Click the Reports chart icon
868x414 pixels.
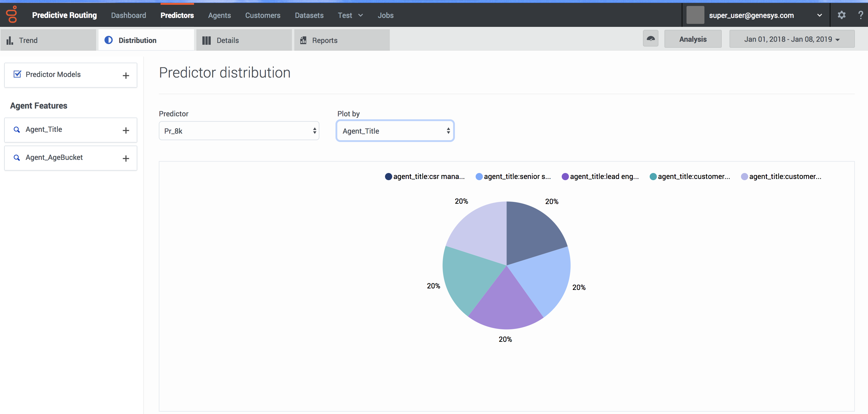click(x=303, y=40)
